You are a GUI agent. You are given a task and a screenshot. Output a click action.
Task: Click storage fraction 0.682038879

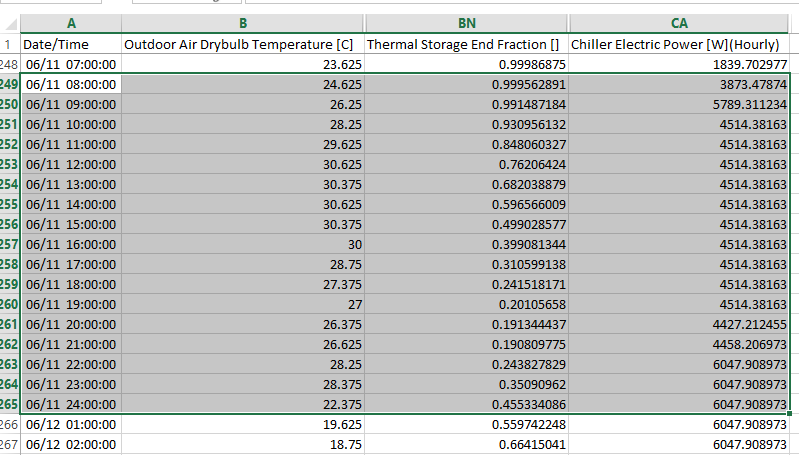[x=467, y=184]
